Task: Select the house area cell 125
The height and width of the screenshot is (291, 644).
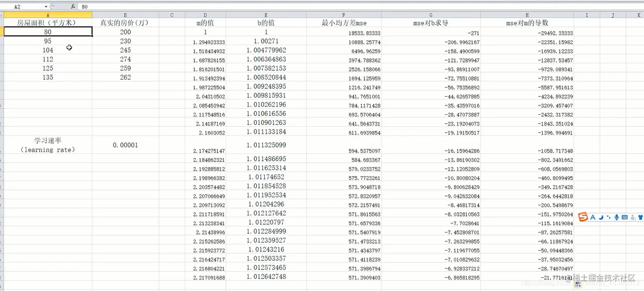Action: point(48,68)
